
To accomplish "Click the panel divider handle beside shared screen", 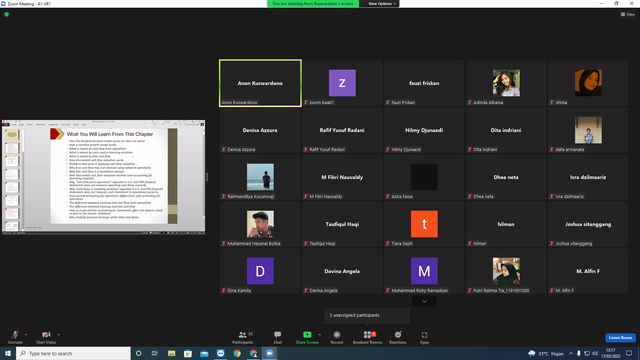I will (x=207, y=177).
